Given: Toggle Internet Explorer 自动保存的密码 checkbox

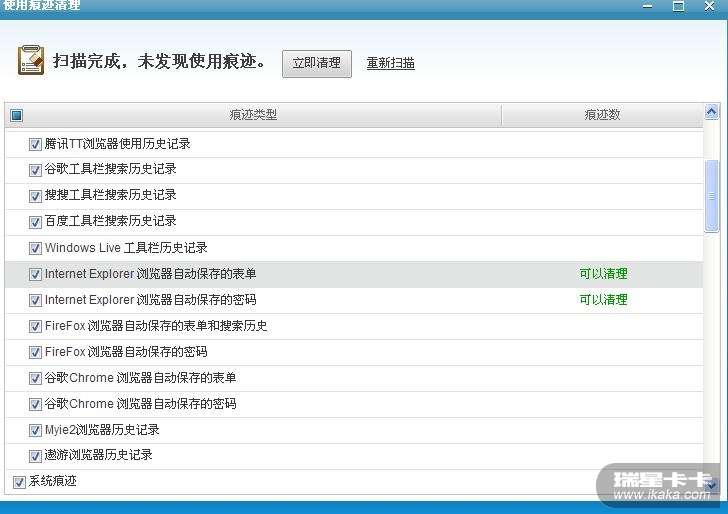Looking at the screenshot, I should click(35, 300).
